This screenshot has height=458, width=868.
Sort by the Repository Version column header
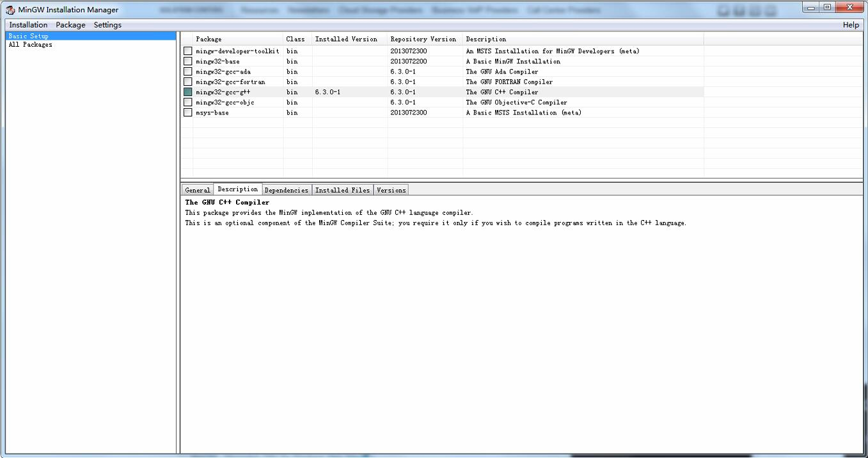pos(423,39)
